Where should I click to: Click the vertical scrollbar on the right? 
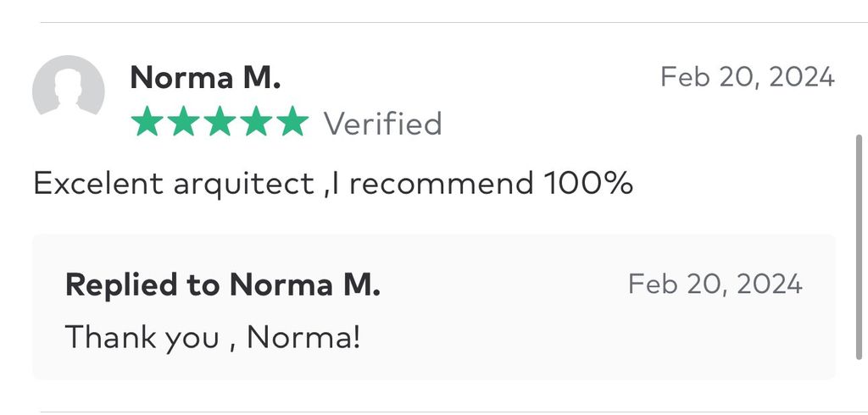click(x=860, y=246)
